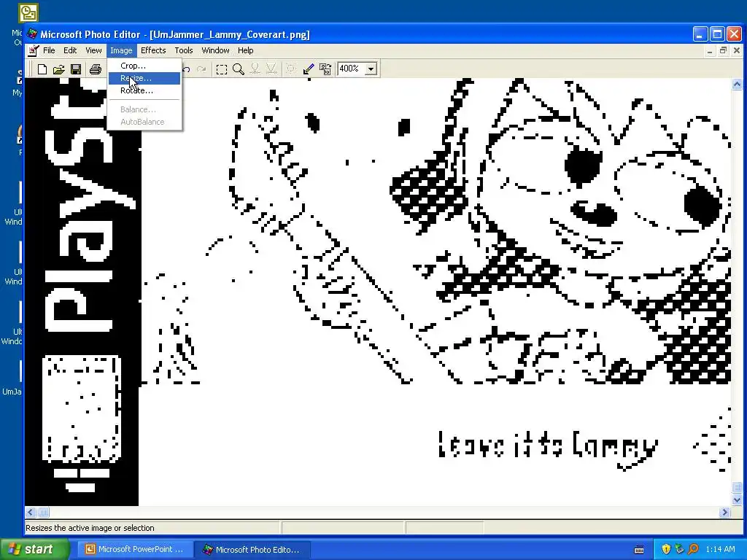
Task: Save the image using the floppy disk icon
Action: (75, 69)
